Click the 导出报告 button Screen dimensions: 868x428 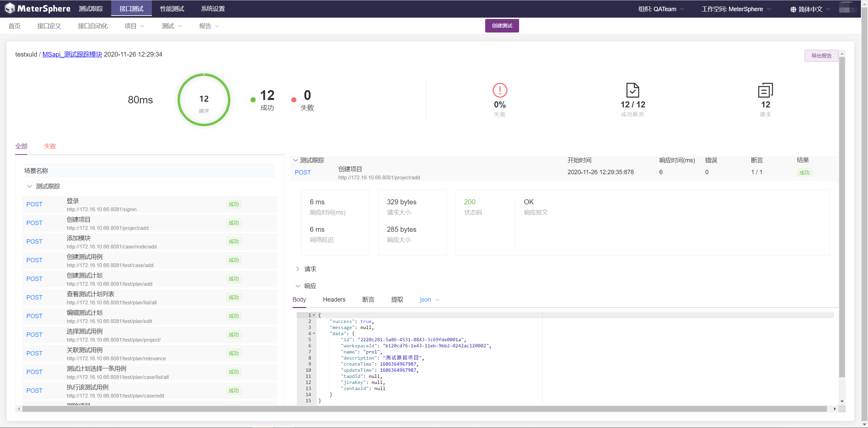coord(822,56)
